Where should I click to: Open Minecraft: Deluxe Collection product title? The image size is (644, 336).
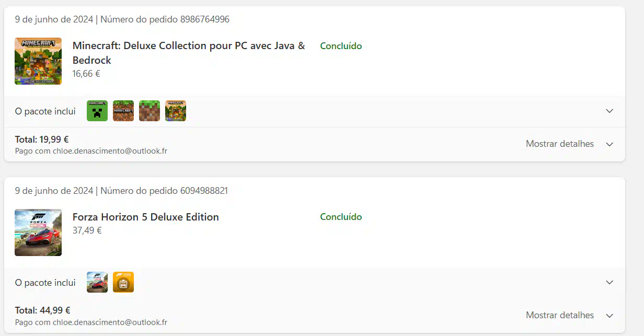(x=189, y=53)
